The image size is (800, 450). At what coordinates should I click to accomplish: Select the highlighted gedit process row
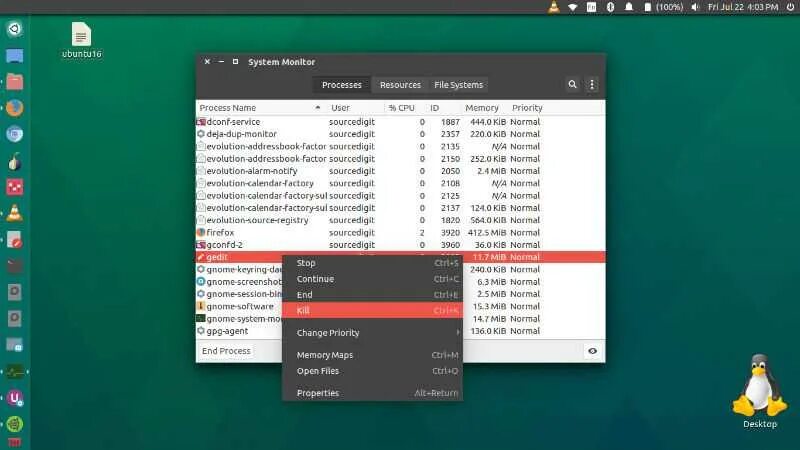(401, 257)
